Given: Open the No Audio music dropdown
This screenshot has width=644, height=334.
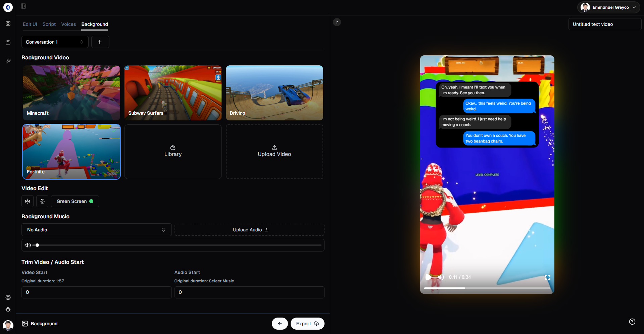Looking at the screenshot, I should [97, 230].
